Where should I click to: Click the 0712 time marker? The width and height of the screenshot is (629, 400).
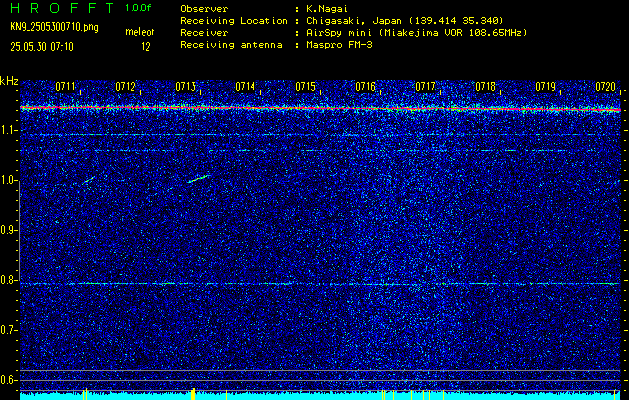125,87
